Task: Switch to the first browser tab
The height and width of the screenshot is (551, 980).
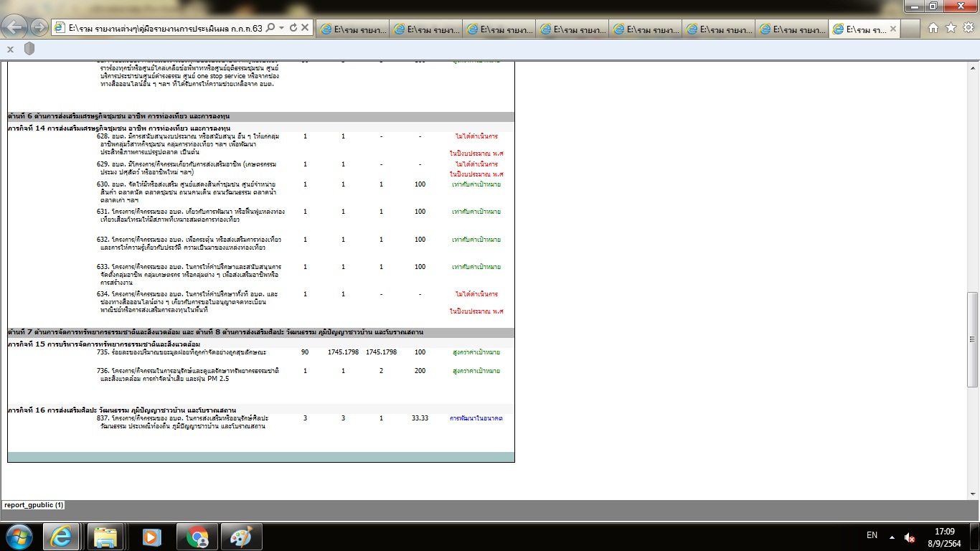Action: pos(352,29)
